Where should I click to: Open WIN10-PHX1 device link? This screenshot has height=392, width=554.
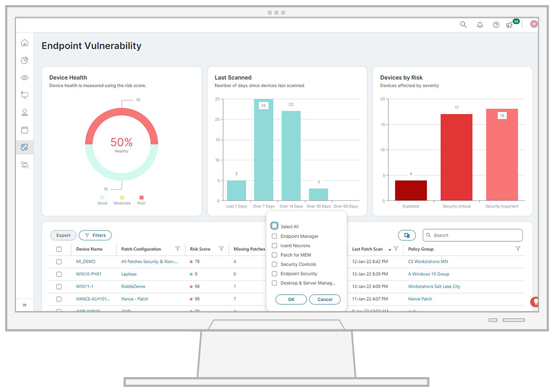89,274
